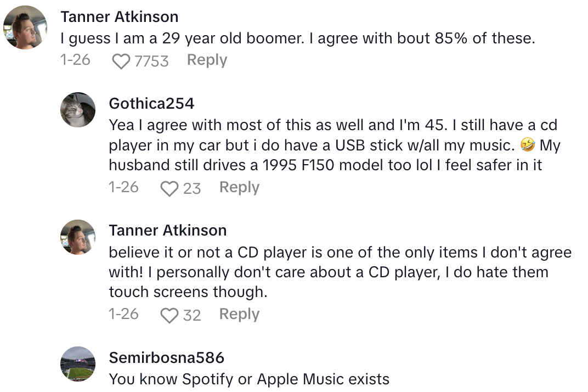Click the 23 likes count on Gothica254's reply
588x392 pixels.
pos(192,188)
